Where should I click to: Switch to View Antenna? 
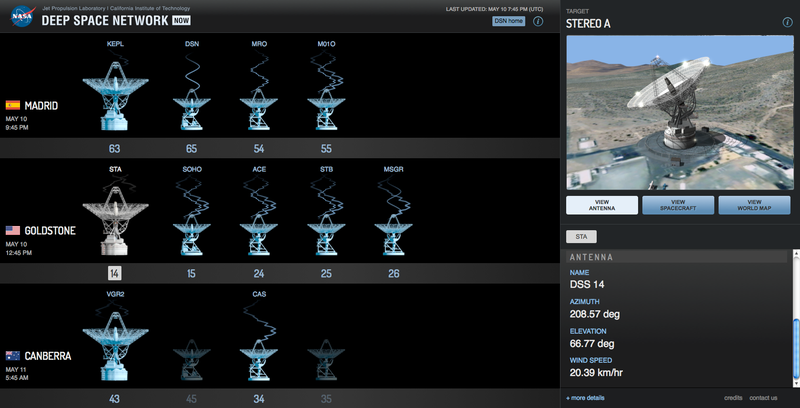tap(602, 205)
